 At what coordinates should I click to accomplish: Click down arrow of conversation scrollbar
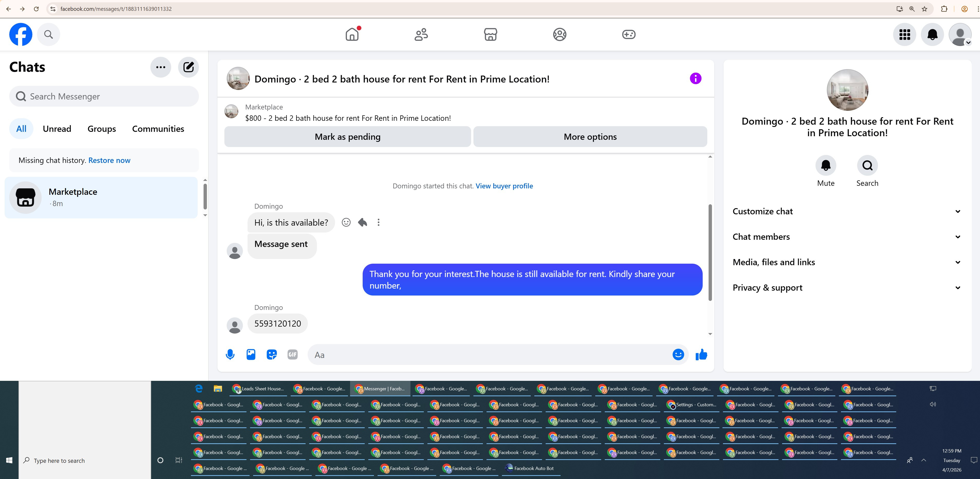(710, 334)
